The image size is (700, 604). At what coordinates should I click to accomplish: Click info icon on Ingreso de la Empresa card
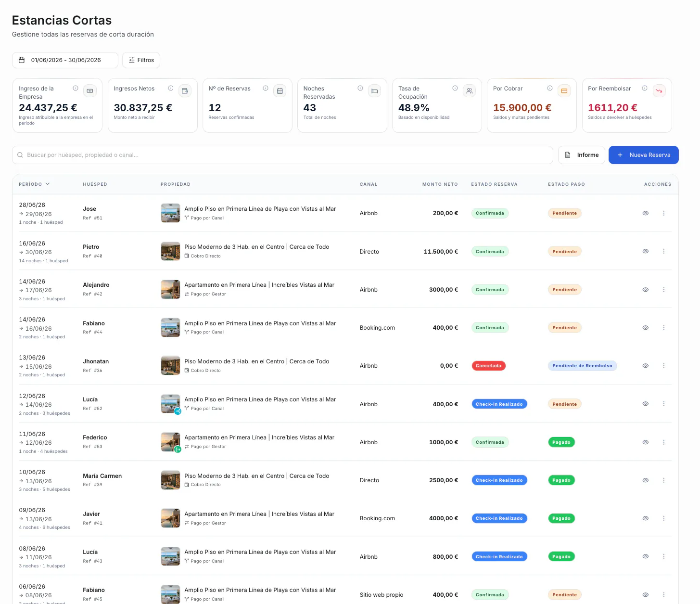pos(76,88)
